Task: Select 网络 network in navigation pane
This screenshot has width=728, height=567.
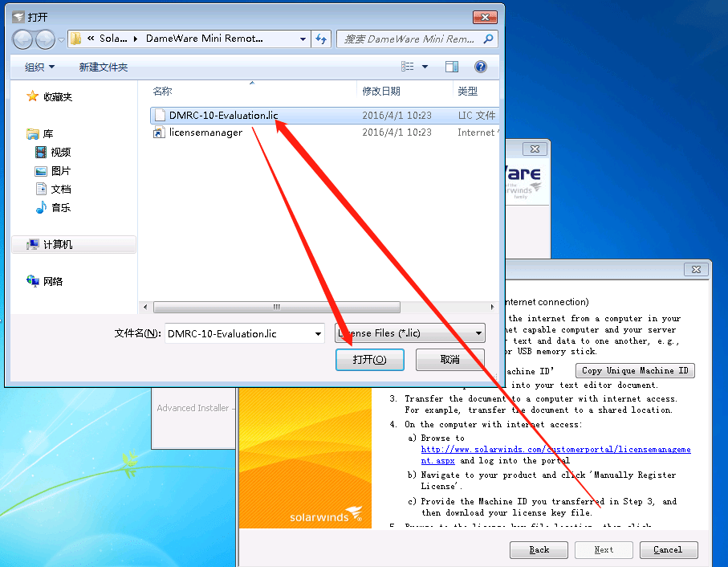Action: (52, 281)
